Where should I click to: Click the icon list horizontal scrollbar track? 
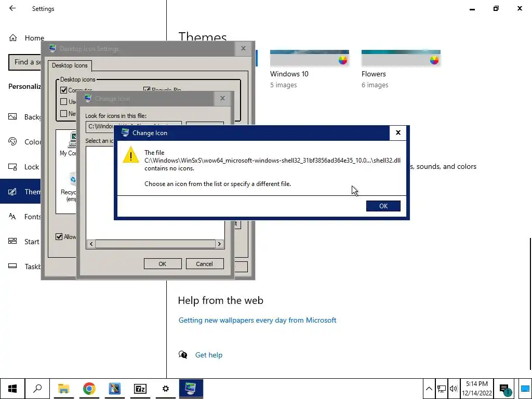[x=155, y=244]
